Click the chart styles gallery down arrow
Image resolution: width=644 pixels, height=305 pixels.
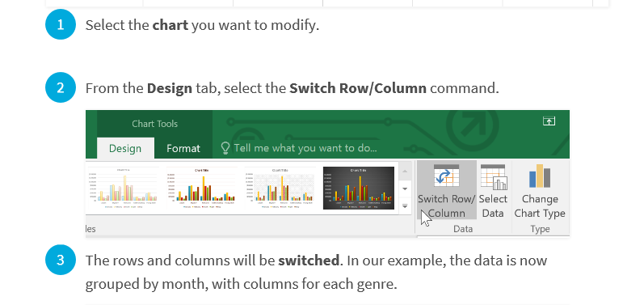pos(405,189)
